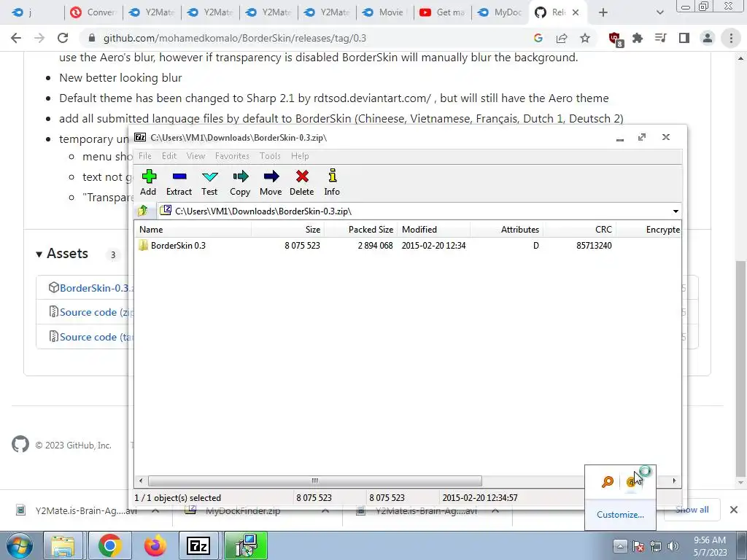The height and width of the screenshot is (560, 747).
Task: Switch to Firefox from taskbar
Action: (155, 545)
